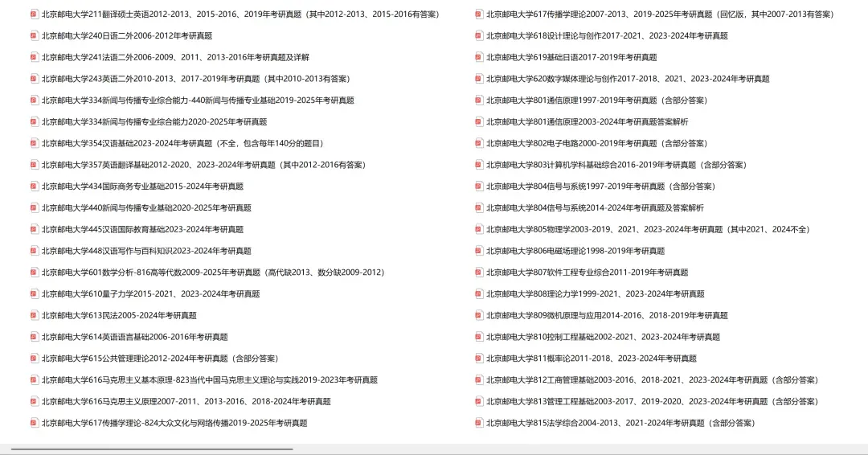Click PDF icon beside 241法语二外 file
The image size is (868, 455).
(35, 58)
